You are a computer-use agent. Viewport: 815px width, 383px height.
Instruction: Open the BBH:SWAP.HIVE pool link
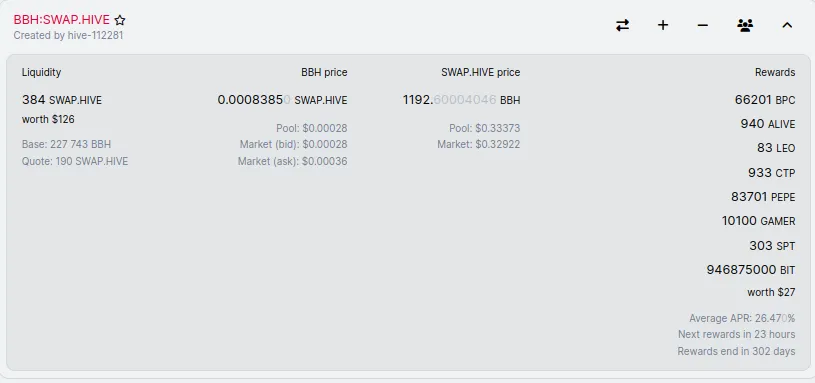coord(61,20)
